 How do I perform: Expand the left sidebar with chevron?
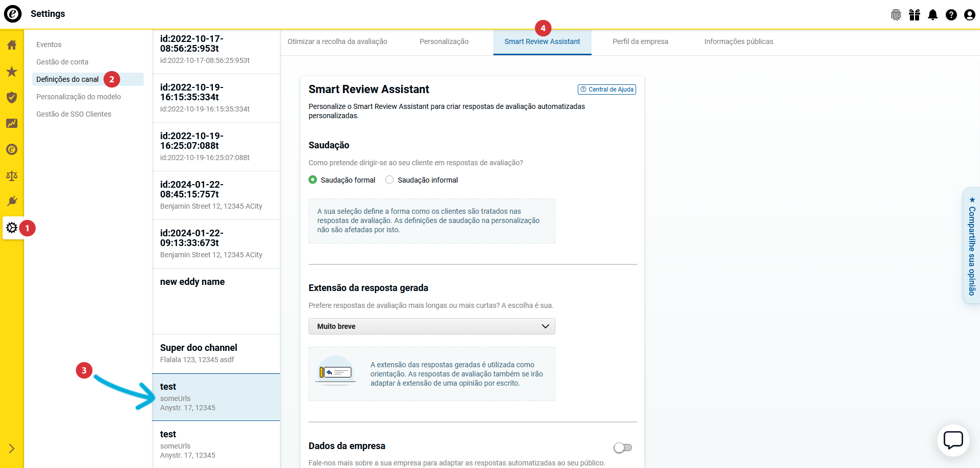12,449
